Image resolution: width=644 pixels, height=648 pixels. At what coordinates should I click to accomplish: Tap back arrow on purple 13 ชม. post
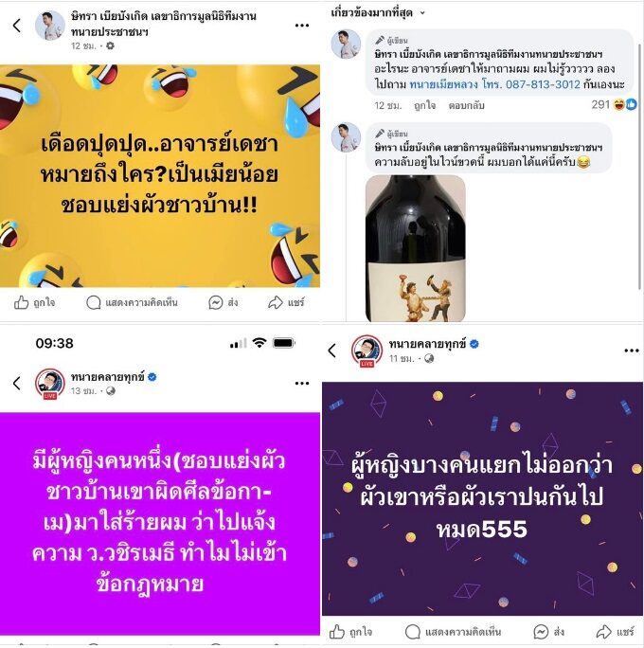[x=17, y=384]
